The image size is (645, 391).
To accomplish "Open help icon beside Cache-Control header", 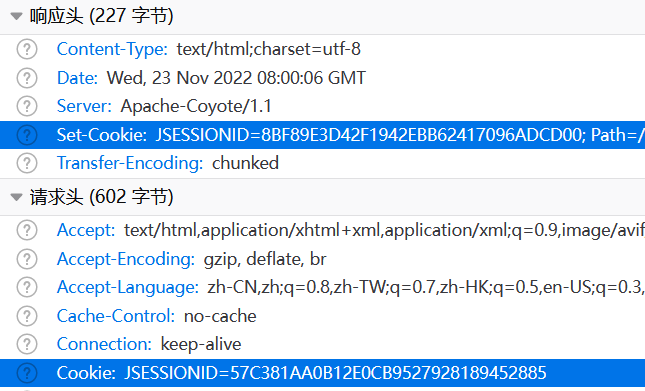I will click(x=27, y=316).
